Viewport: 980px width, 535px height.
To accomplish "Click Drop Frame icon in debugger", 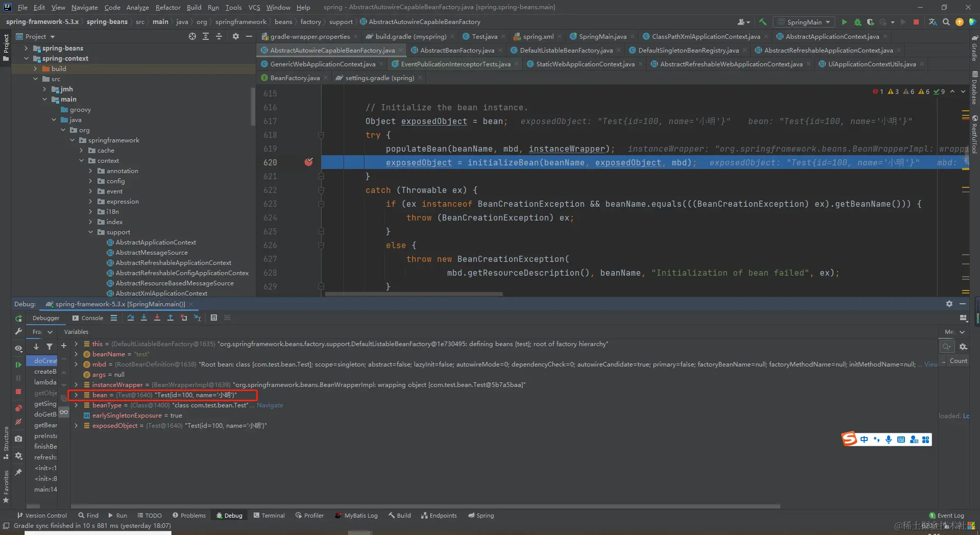I will click(184, 318).
